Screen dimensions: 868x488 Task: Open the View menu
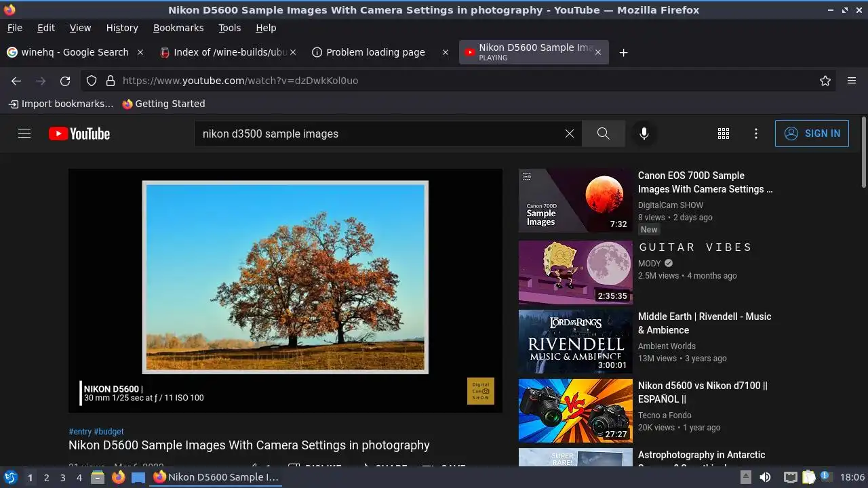pyautogui.click(x=80, y=28)
